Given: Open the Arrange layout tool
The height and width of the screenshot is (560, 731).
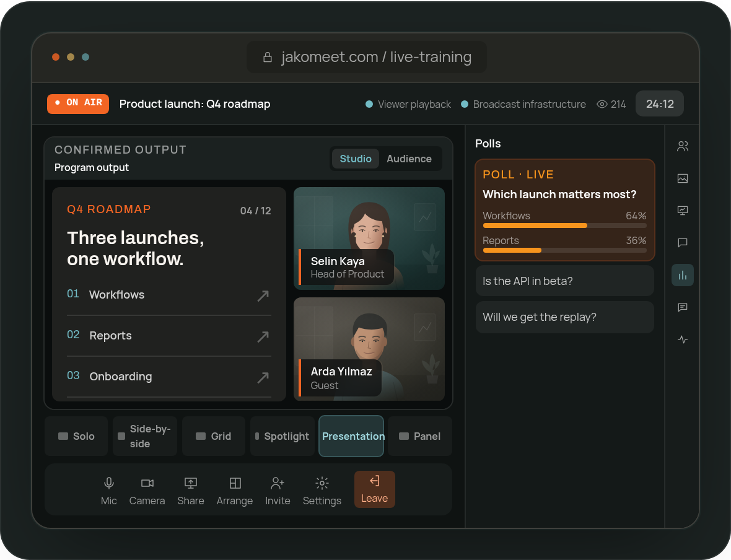Looking at the screenshot, I should click(235, 490).
